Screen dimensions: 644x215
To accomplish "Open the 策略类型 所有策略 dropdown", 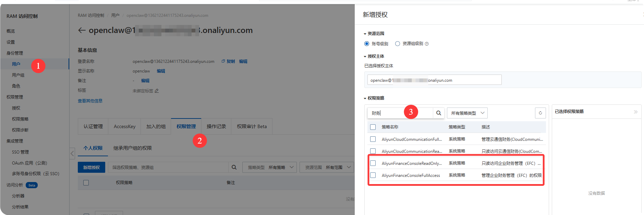I will tap(269, 167).
